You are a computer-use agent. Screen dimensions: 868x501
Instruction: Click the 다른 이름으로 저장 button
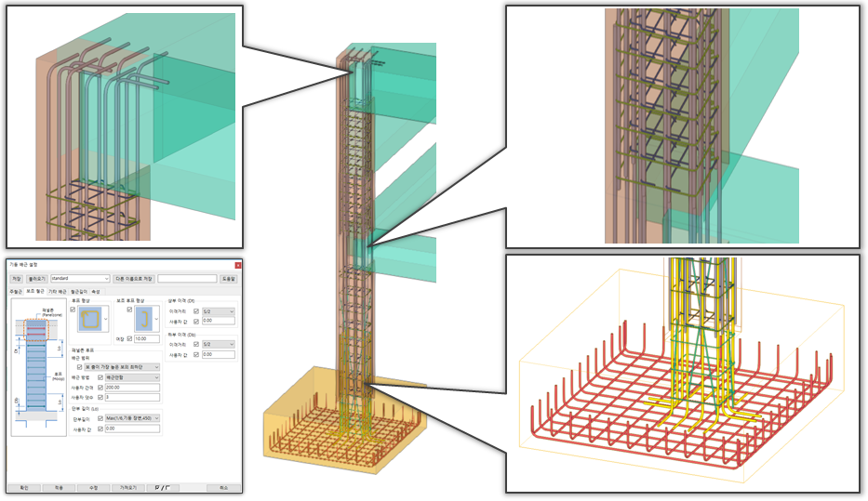(x=133, y=279)
